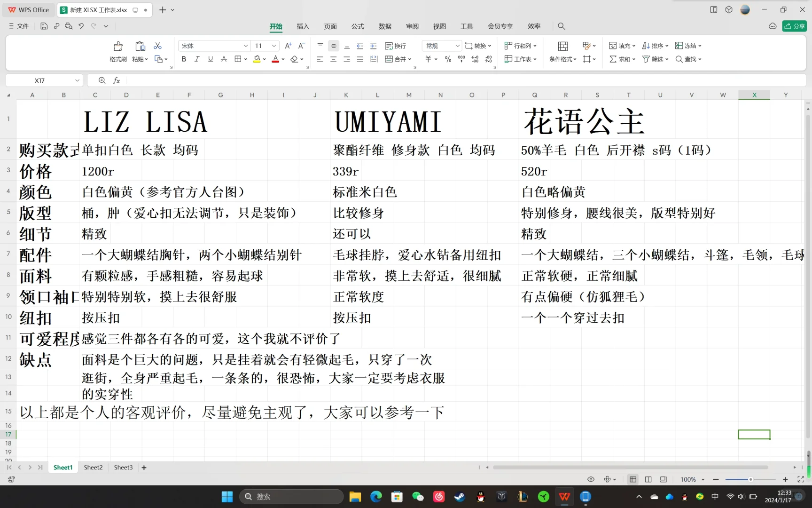The width and height of the screenshot is (812, 508).
Task: Toggle italic formatting
Action: pos(197,59)
